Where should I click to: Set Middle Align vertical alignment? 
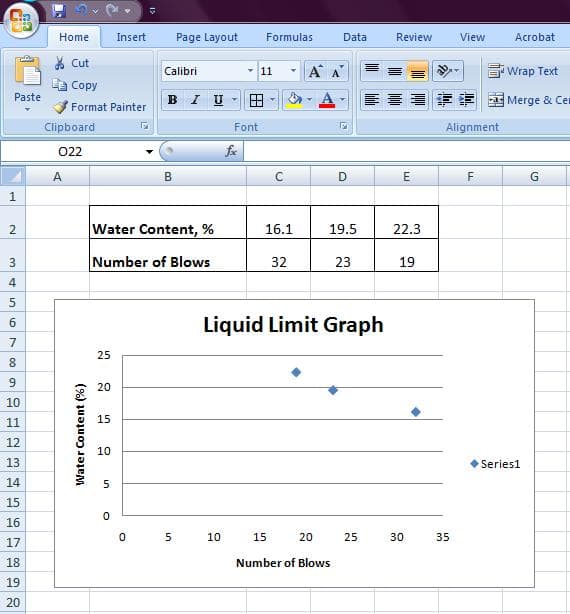tap(395, 71)
